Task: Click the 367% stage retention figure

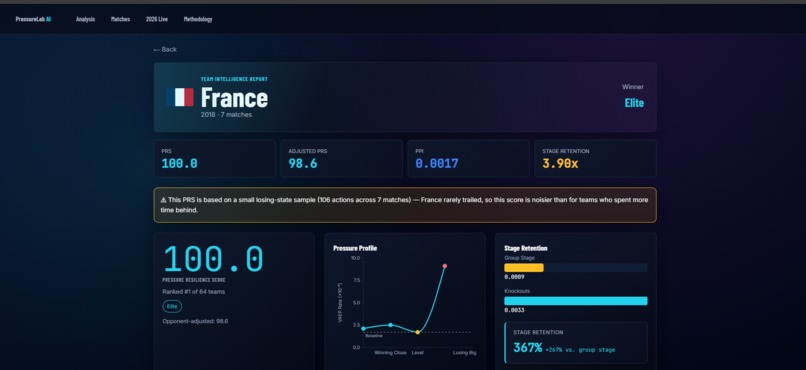Action: (x=527, y=348)
